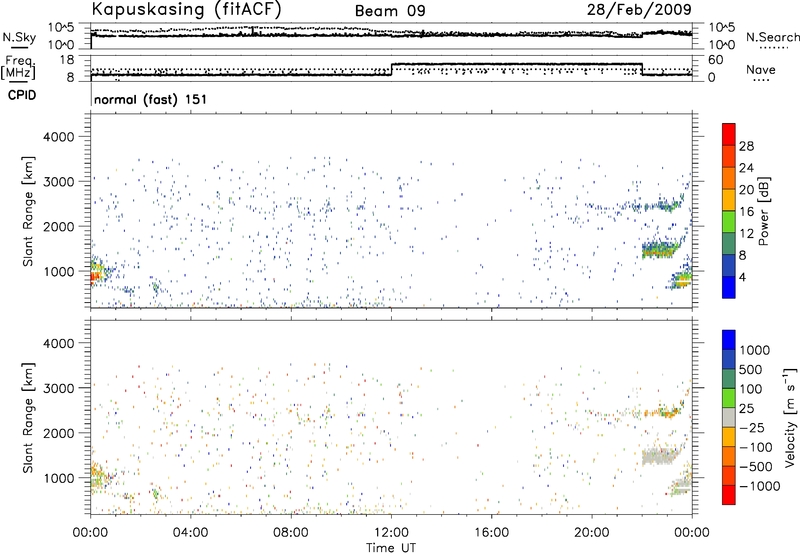Click the 'Kapuskasing (fitACF)' title text
Screen dimensions: 800x554
pyautogui.click(x=186, y=9)
